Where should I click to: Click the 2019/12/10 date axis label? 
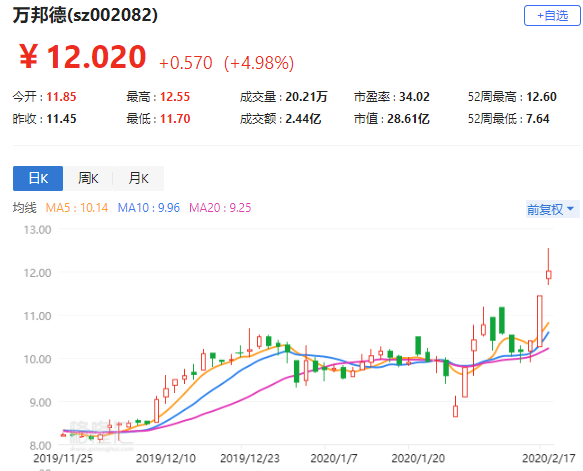tap(165, 458)
